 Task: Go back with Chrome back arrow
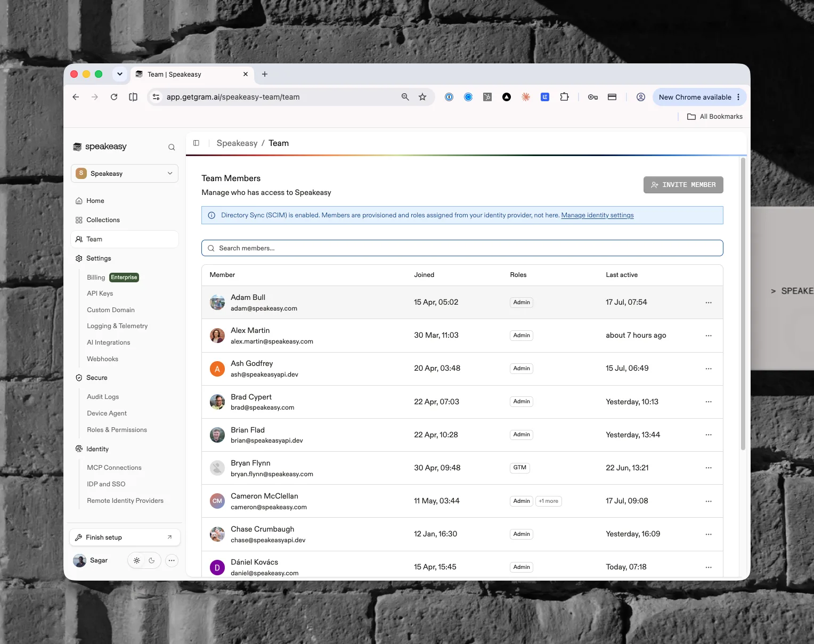click(x=76, y=97)
